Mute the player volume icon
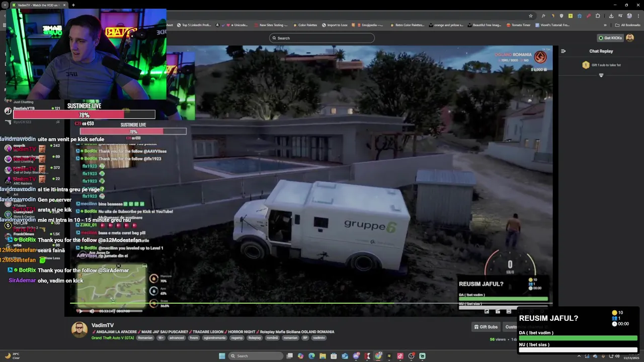644x362 pixels. coord(92,311)
